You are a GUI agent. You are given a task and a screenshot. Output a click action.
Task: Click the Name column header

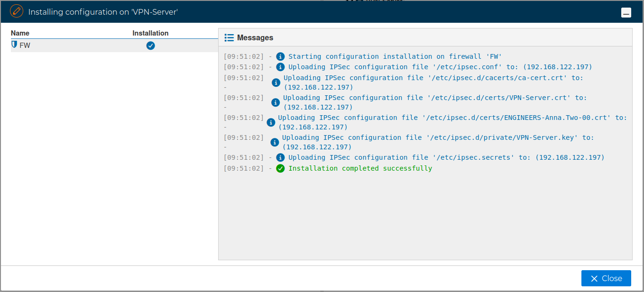point(20,33)
